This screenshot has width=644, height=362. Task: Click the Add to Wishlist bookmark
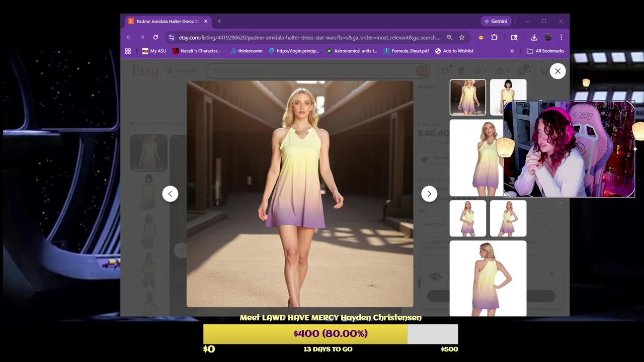pyautogui.click(x=454, y=51)
